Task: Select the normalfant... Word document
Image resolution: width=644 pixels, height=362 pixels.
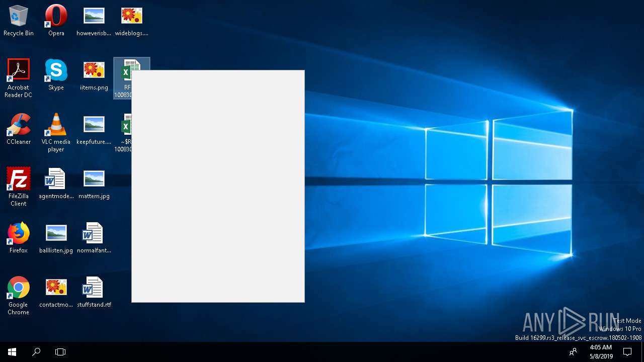Action: point(94,238)
